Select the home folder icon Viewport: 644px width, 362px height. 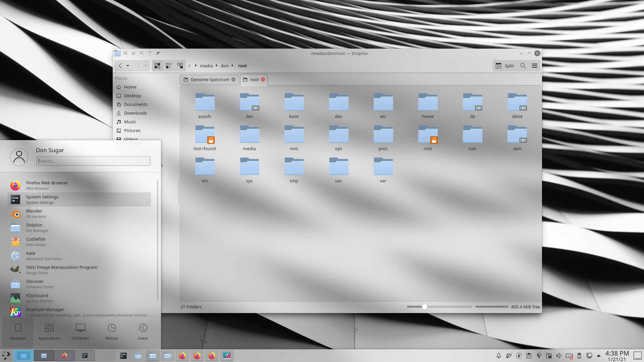point(428,102)
